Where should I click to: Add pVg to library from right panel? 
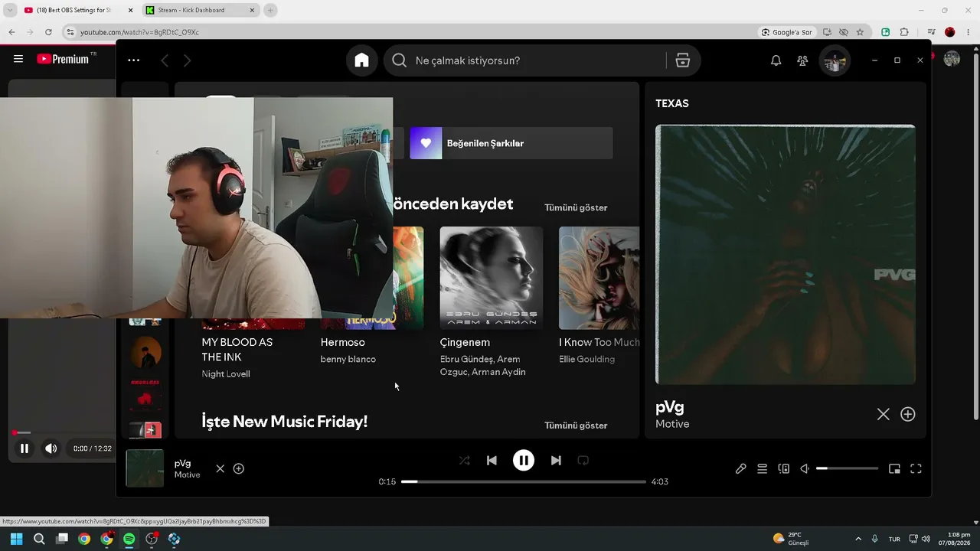[908, 414]
